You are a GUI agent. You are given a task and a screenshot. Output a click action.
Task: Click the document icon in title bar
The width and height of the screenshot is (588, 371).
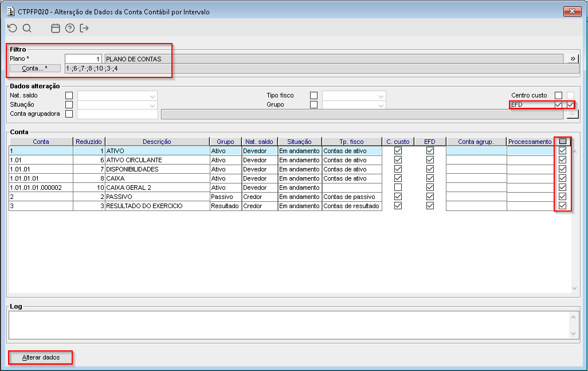[11, 11]
